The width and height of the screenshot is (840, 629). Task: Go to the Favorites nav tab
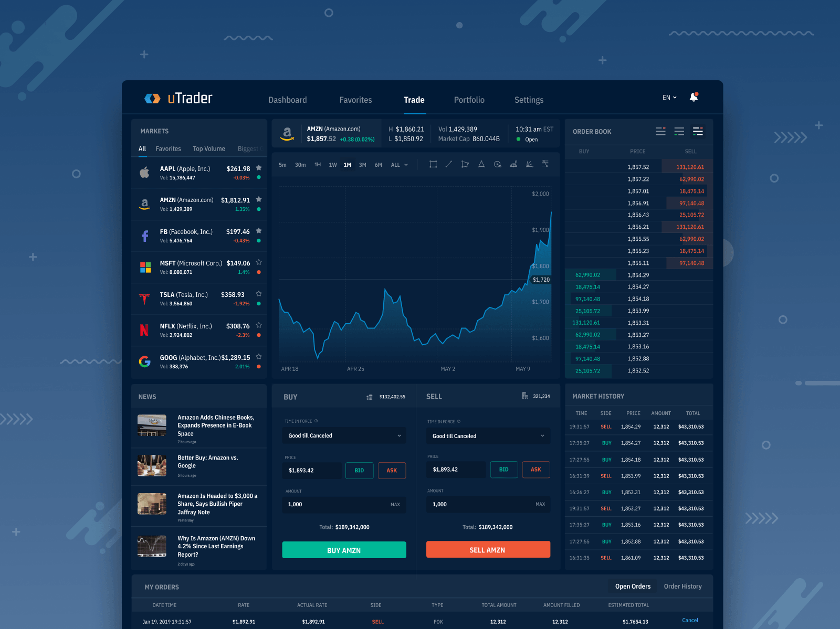pos(355,100)
